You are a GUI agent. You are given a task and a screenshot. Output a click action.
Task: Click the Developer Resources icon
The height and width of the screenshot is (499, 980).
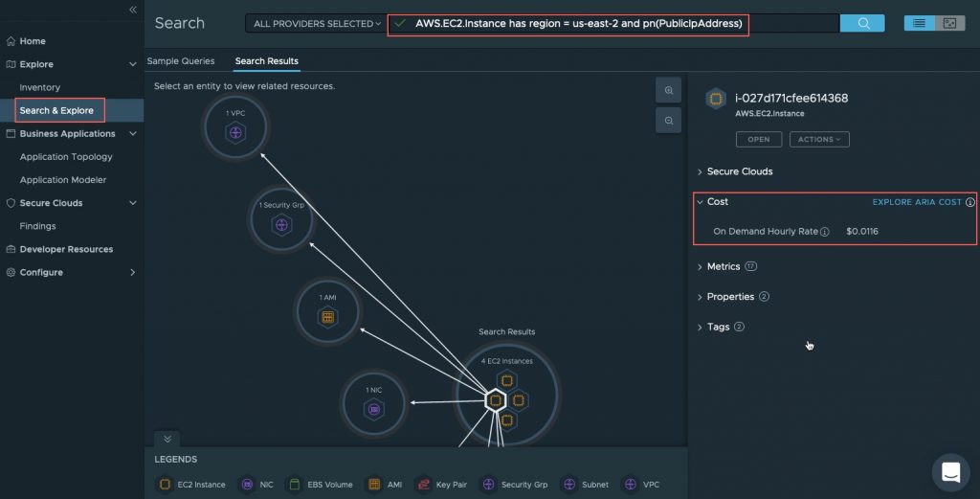point(11,249)
